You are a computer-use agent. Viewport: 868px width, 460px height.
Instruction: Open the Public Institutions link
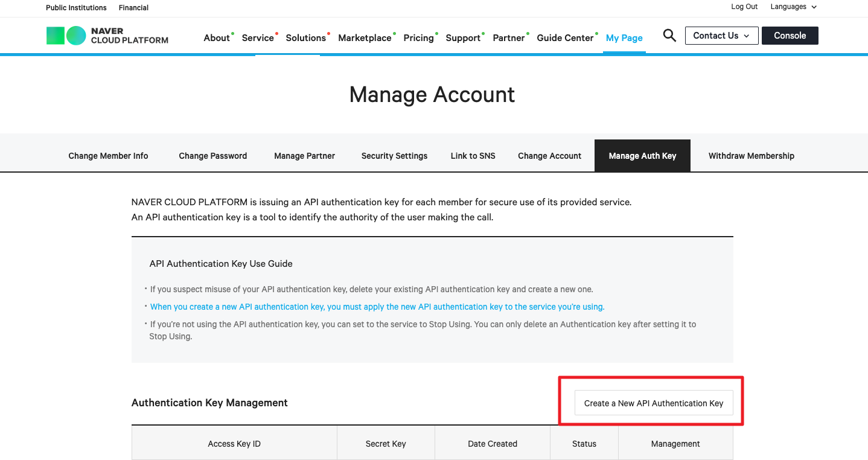click(x=76, y=8)
